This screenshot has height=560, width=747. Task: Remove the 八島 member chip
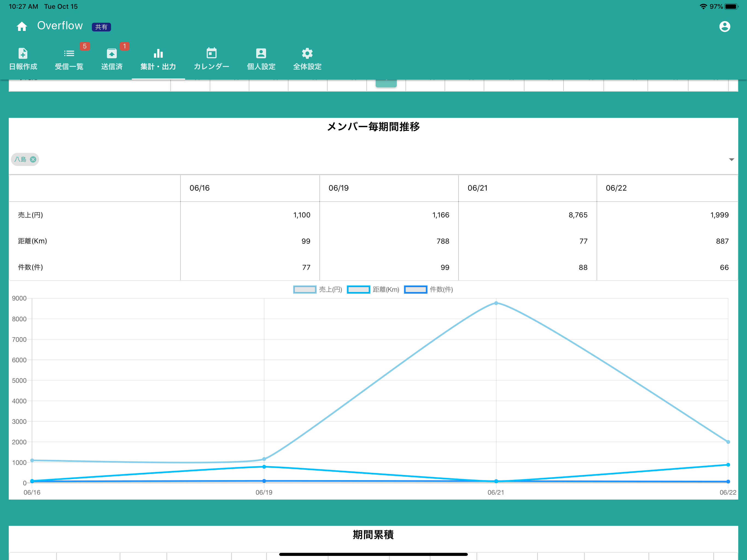coord(33,159)
